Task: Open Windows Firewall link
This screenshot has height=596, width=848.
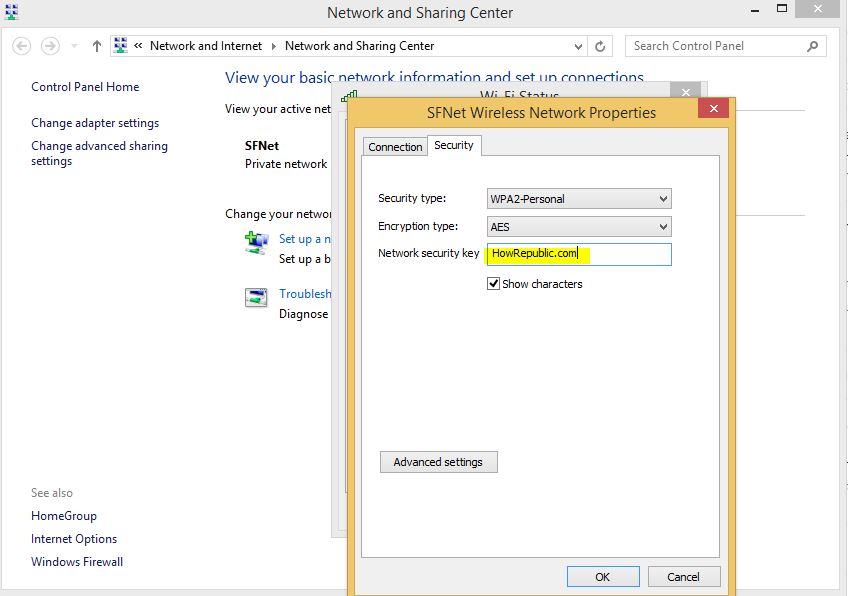Action: (77, 562)
